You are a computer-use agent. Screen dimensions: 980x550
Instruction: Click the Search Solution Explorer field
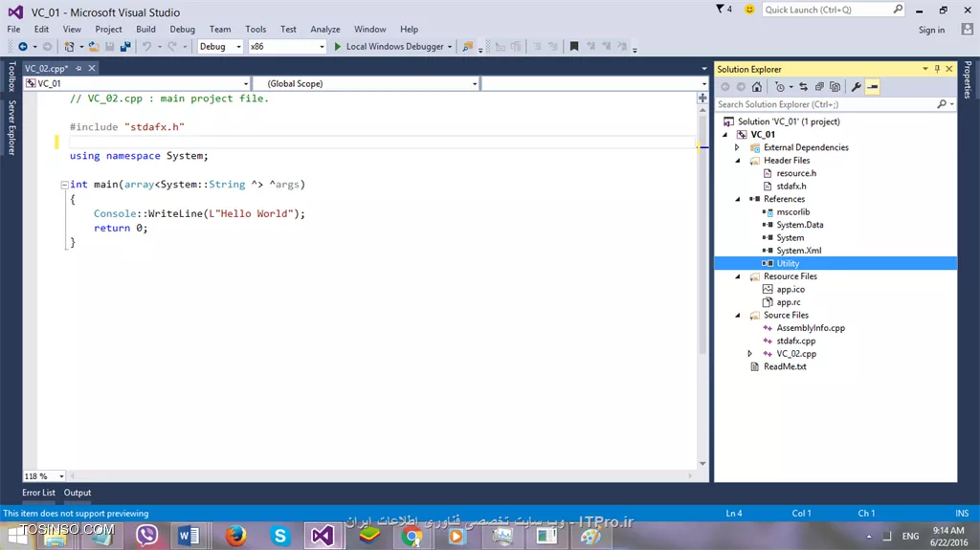[x=823, y=104]
